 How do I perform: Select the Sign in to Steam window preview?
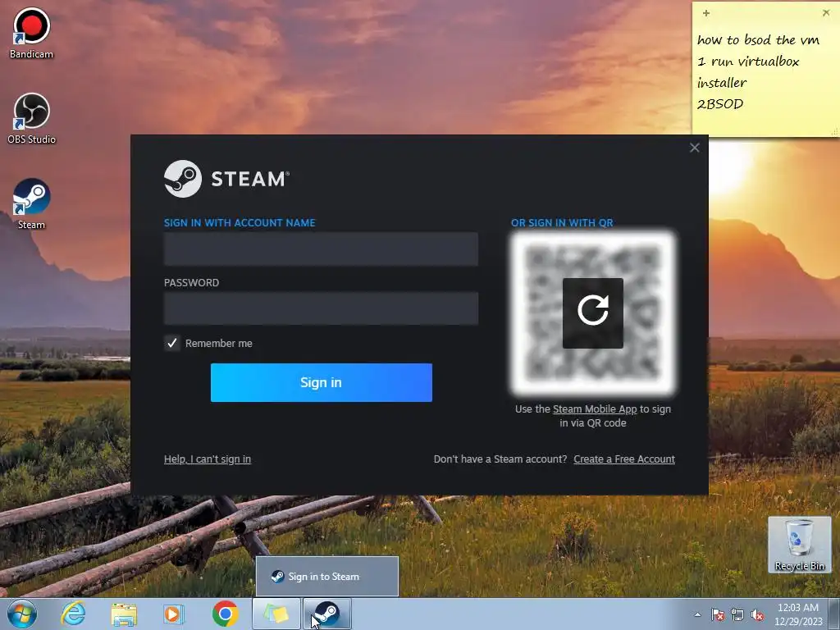pyautogui.click(x=327, y=577)
